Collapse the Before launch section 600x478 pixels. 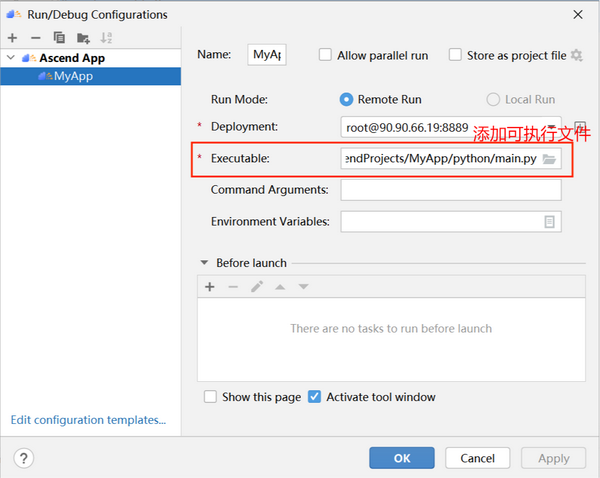click(x=204, y=263)
